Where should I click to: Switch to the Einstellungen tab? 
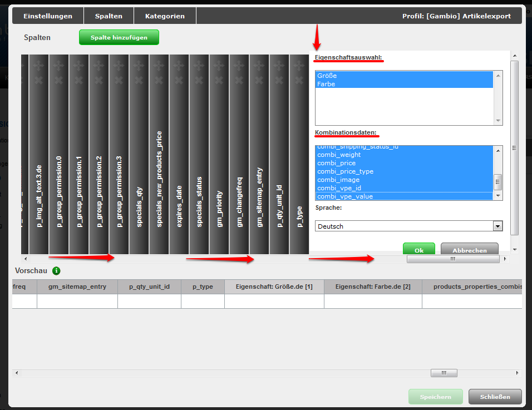48,16
